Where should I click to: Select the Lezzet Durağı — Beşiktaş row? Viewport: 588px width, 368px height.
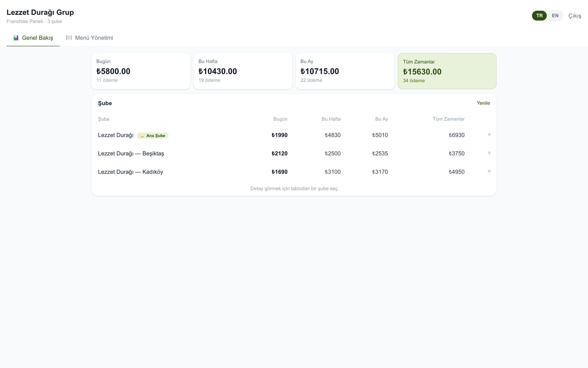[x=294, y=153]
